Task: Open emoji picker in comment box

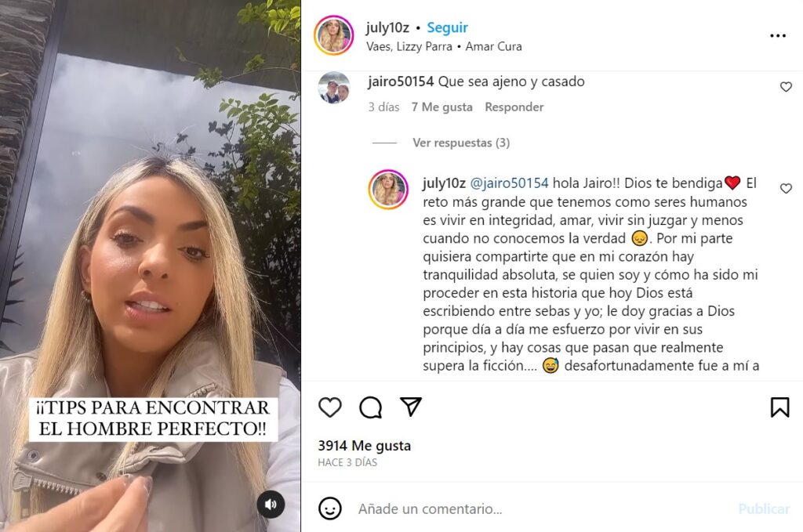Action: [x=330, y=508]
